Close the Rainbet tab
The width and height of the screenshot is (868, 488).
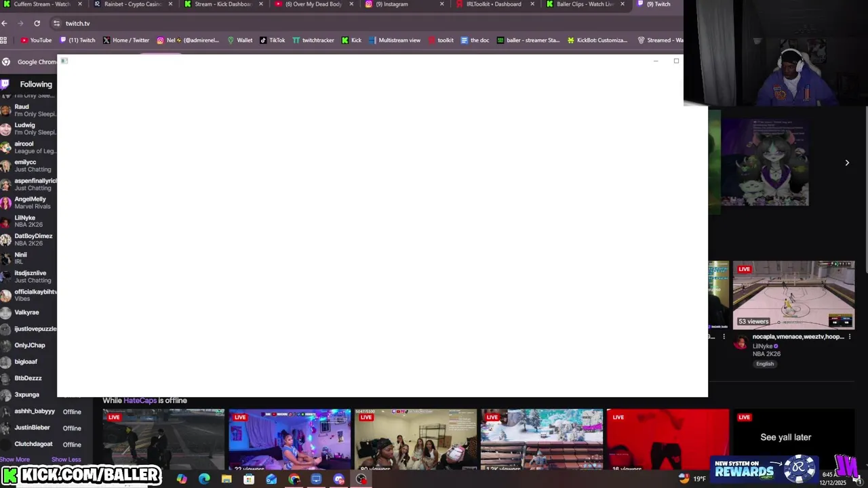[x=170, y=4]
